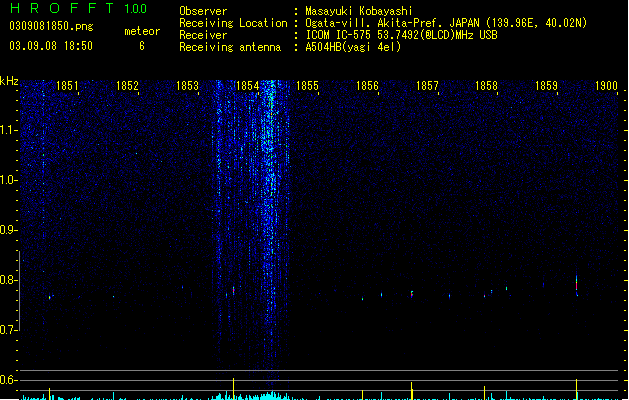Click the meteor count number 6

point(142,46)
